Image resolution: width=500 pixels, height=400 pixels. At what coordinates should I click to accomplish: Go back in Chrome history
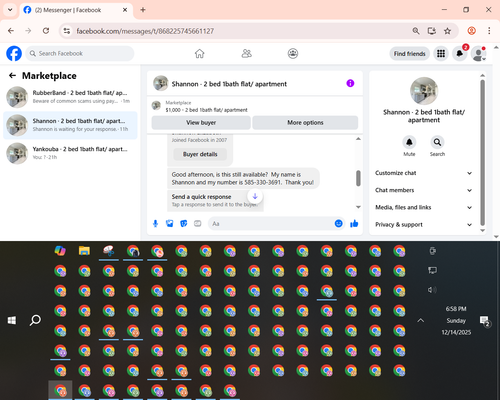[11, 31]
